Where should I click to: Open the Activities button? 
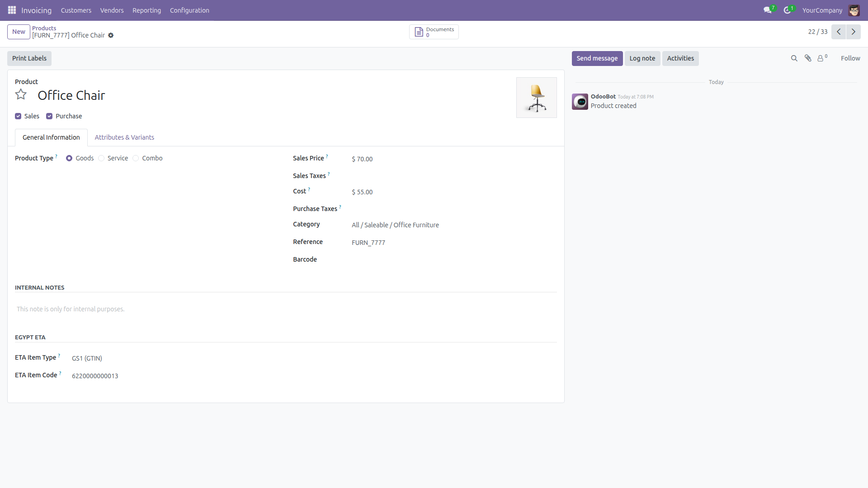(680, 58)
